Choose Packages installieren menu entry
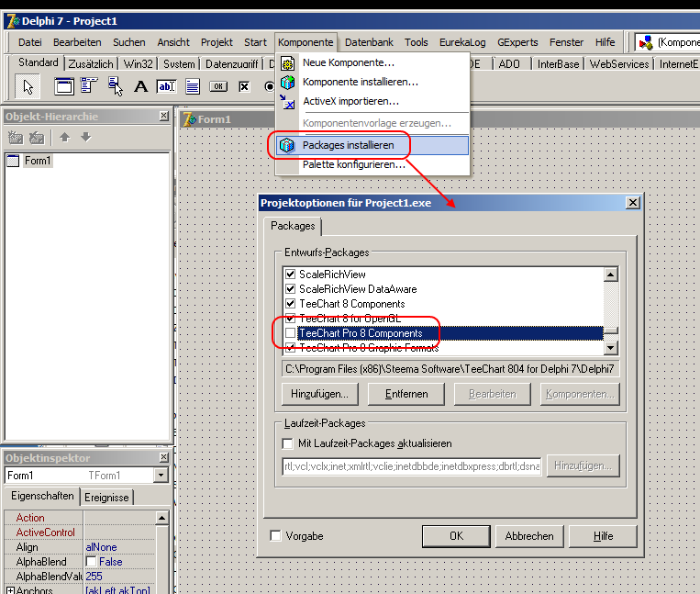The width and height of the screenshot is (700, 594). click(372, 146)
